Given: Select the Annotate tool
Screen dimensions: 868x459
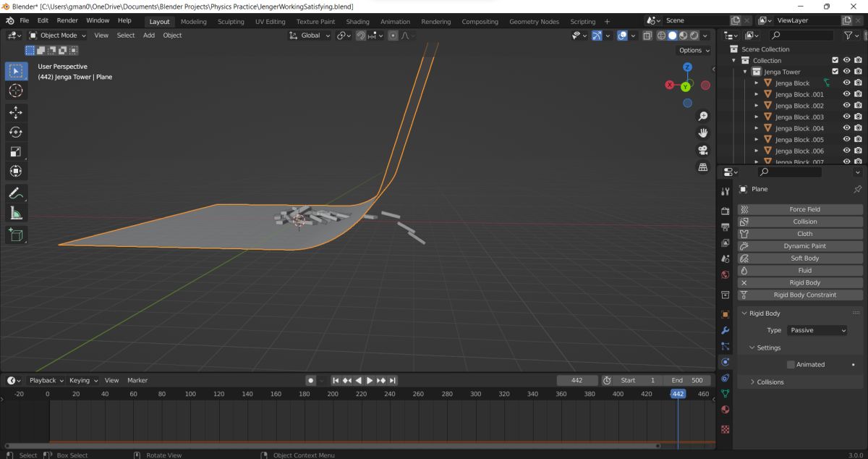Looking at the screenshot, I should [16, 193].
